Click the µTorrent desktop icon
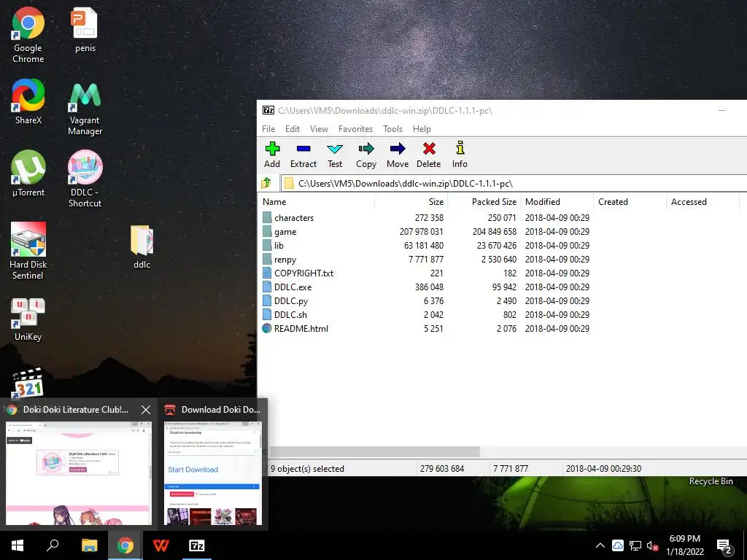This screenshot has width=747, height=560. (x=28, y=174)
